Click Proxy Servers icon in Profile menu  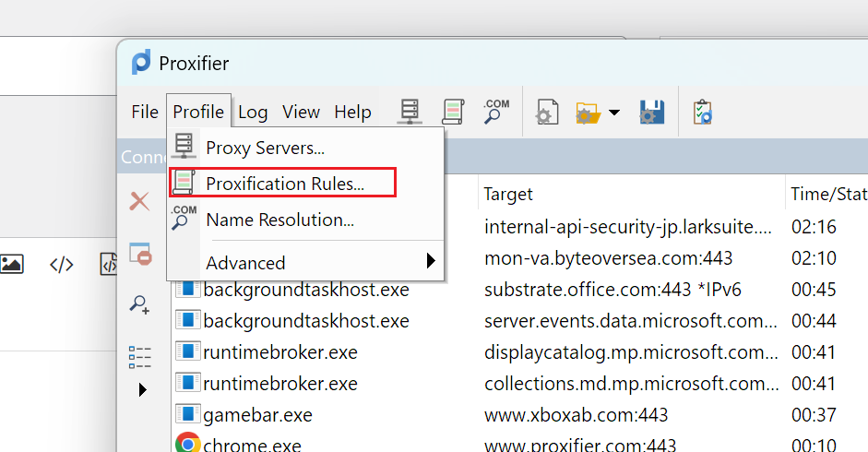coord(184,146)
